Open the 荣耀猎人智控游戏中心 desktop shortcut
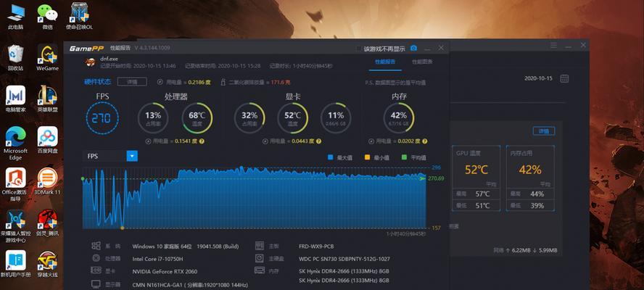 [16, 226]
